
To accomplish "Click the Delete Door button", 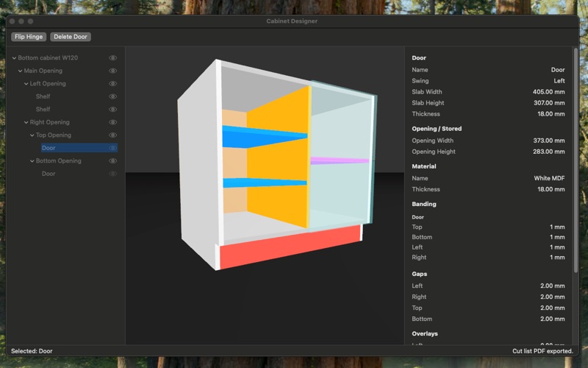I will (71, 36).
